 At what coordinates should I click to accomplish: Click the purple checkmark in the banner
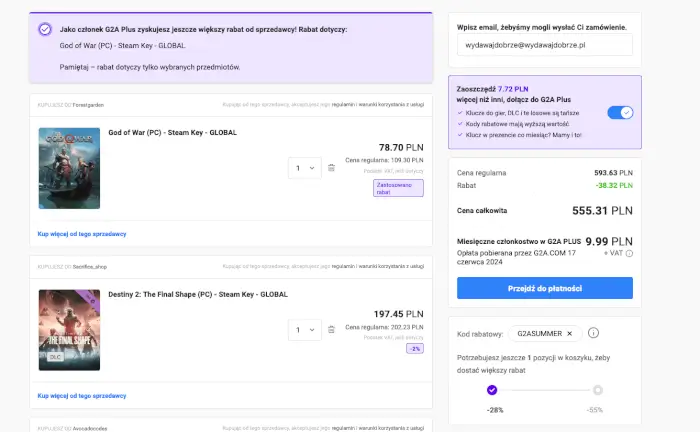45,29
